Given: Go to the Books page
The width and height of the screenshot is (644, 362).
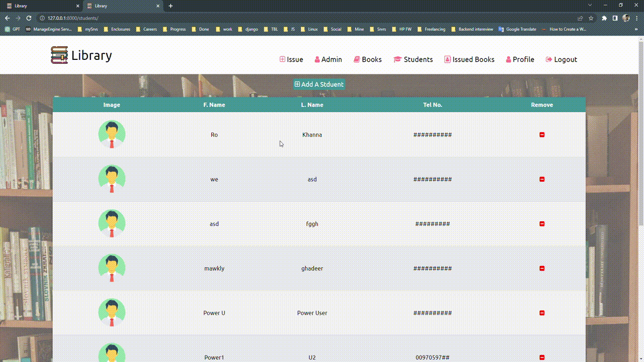Looking at the screenshot, I should (368, 59).
